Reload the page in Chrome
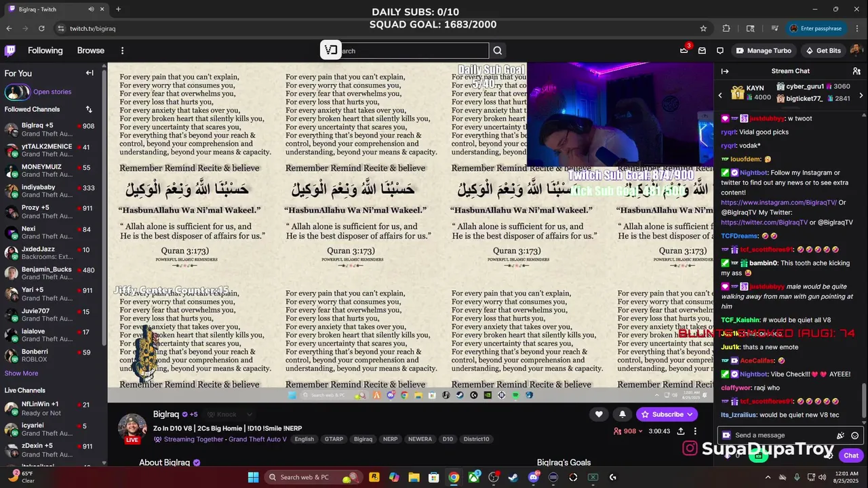 pos(41,28)
